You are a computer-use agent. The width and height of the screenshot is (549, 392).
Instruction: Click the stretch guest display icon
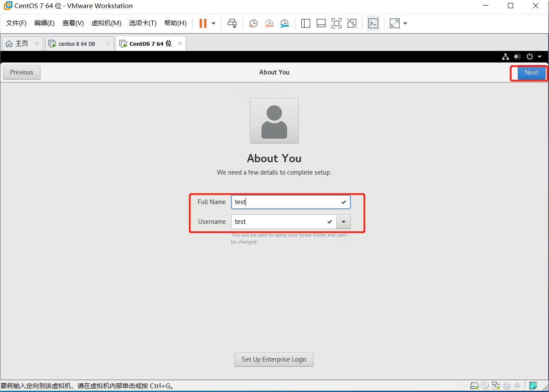click(x=395, y=23)
